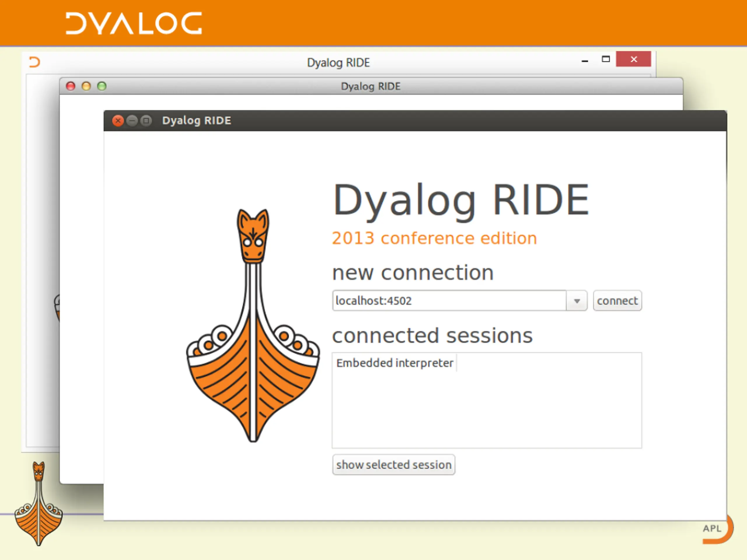The height and width of the screenshot is (560, 747).
Task: Click the small Viking ship in corner
Action: coord(39,504)
